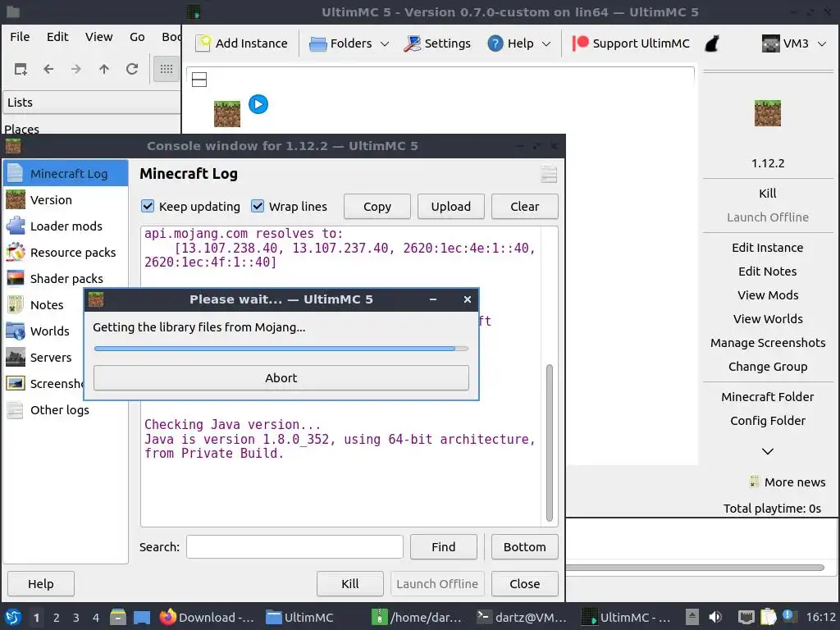Open the Loader mods page
The width and height of the screenshot is (840, 630).
coord(66,226)
